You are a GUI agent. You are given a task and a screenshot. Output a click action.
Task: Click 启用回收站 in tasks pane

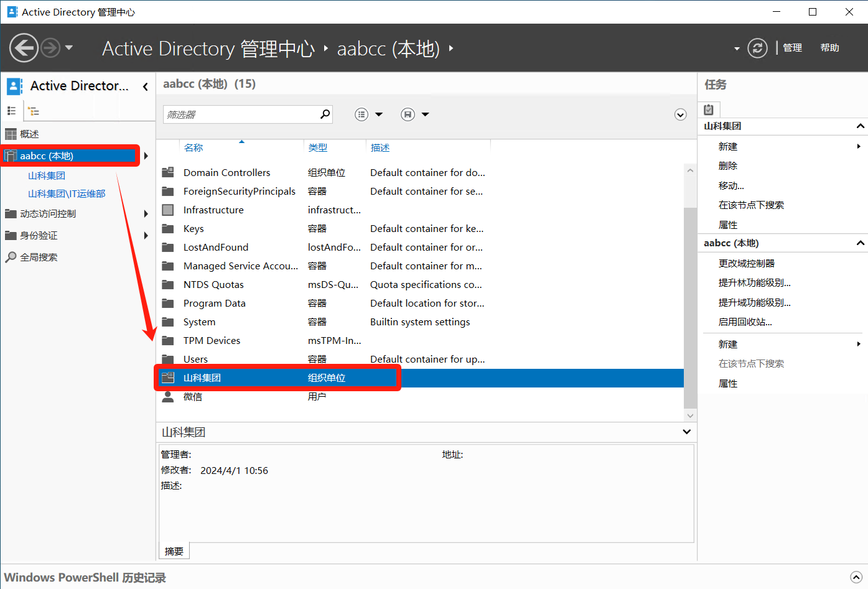point(745,322)
